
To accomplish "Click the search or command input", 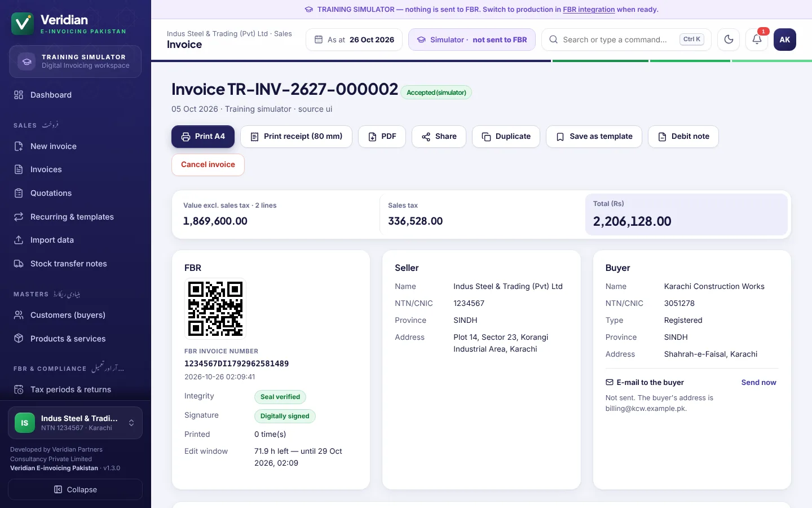I will click(x=626, y=40).
